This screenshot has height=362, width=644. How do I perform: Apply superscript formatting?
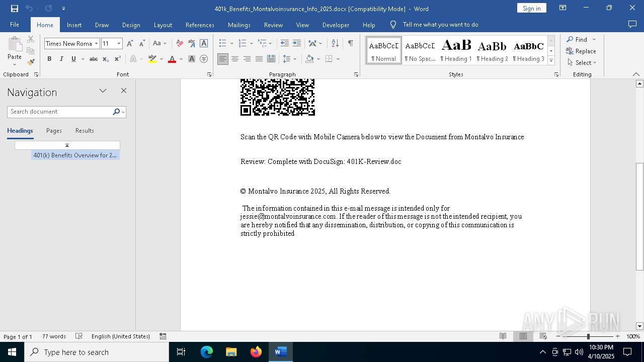(x=117, y=59)
